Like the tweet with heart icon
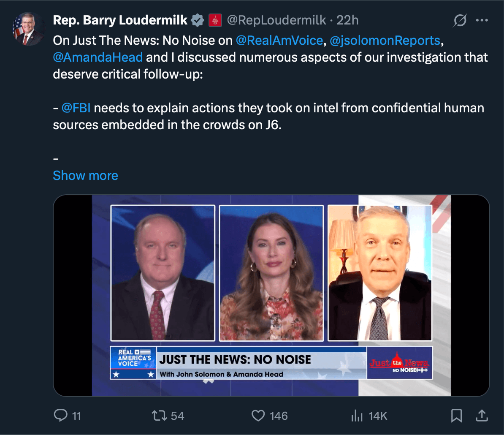The height and width of the screenshot is (435, 504). [258, 416]
